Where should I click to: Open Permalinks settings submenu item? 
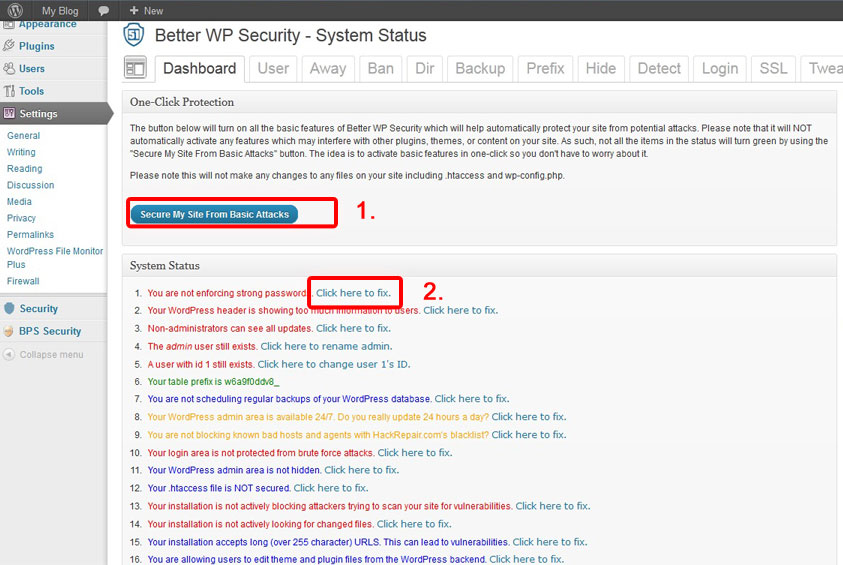[x=30, y=234]
